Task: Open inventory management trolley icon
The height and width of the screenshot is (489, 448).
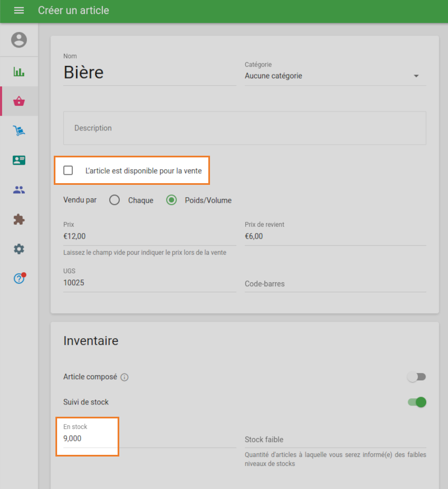Action: tap(19, 131)
